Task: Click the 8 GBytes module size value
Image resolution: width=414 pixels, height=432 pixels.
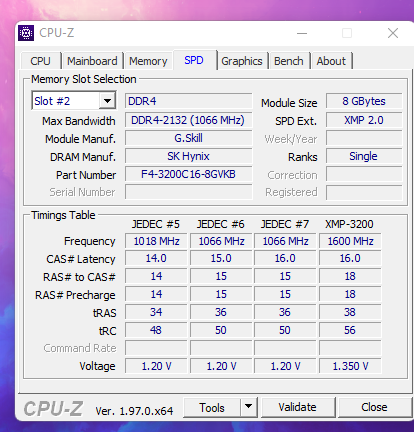Action: (364, 101)
